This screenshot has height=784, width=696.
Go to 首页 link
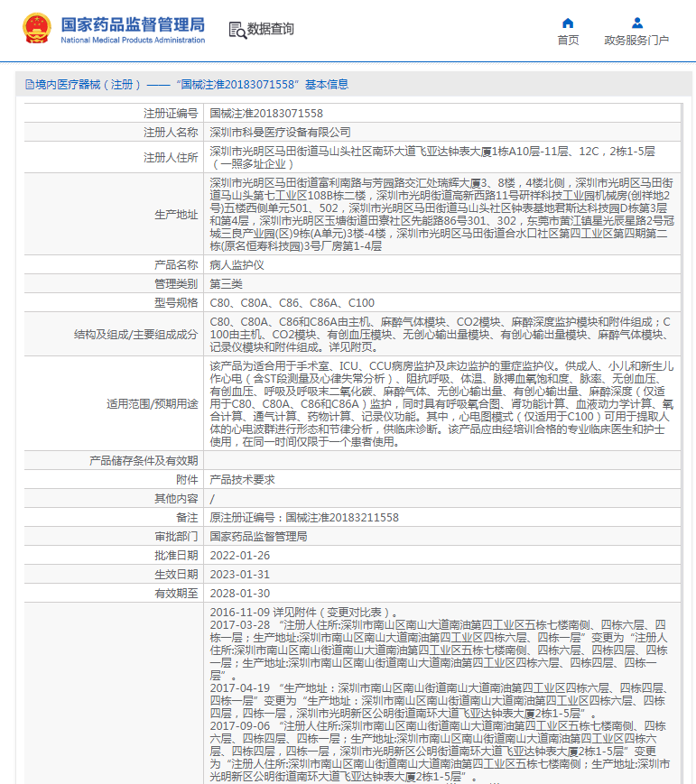point(568,40)
